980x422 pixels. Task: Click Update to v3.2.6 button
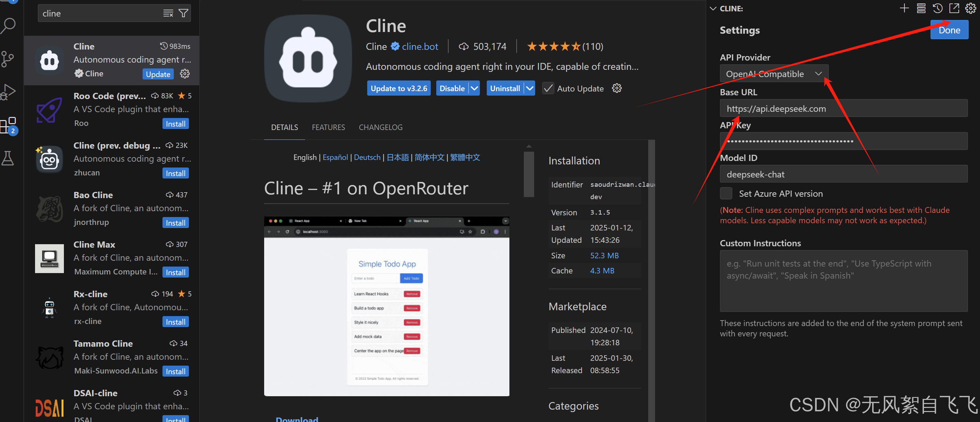[399, 88]
